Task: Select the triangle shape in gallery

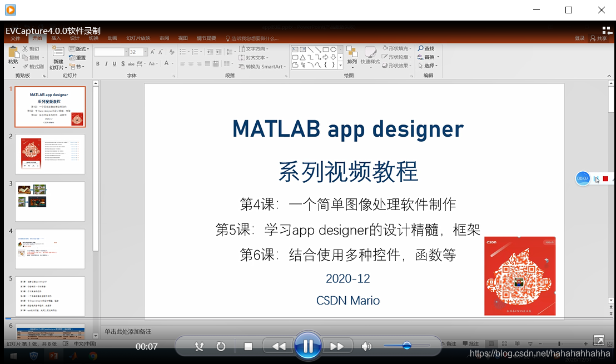Action: (x=303, y=57)
